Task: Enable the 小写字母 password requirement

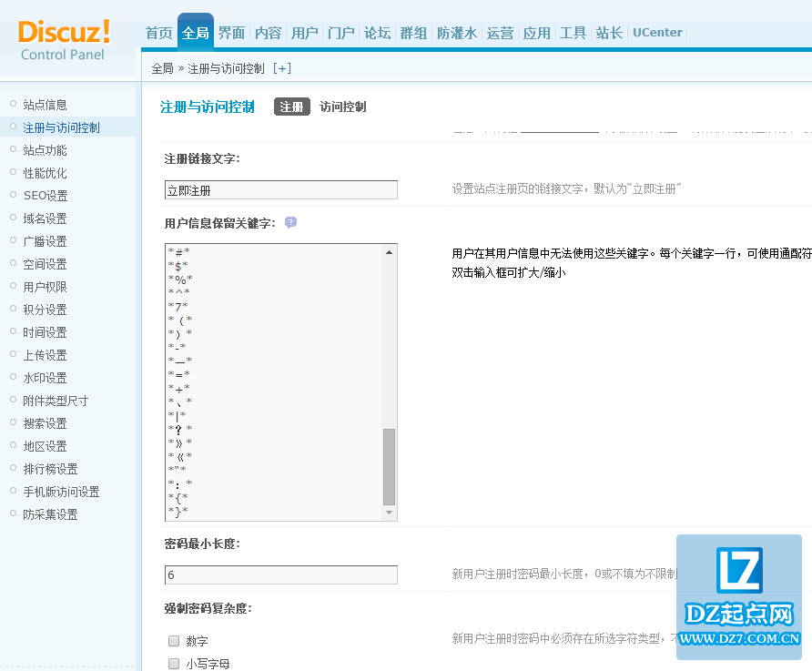Action: coord(173,664)
